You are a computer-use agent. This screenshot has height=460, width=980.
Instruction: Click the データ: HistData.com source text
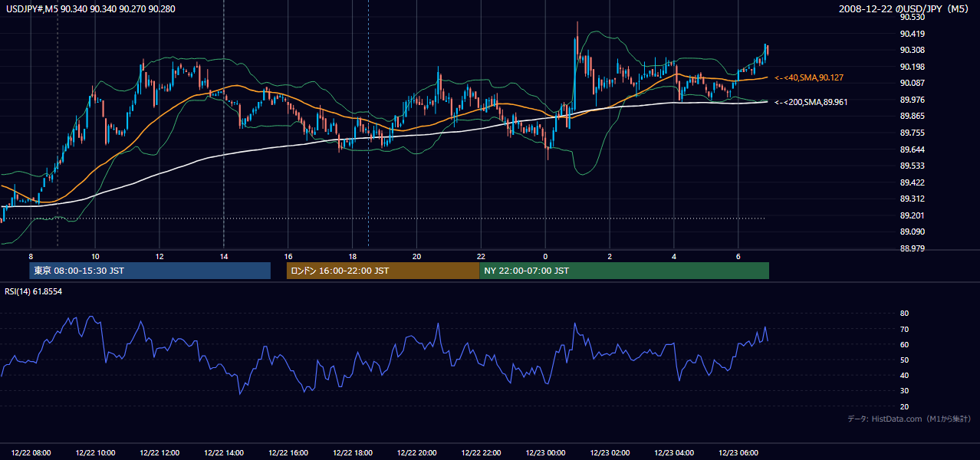(x=909, y=419)
